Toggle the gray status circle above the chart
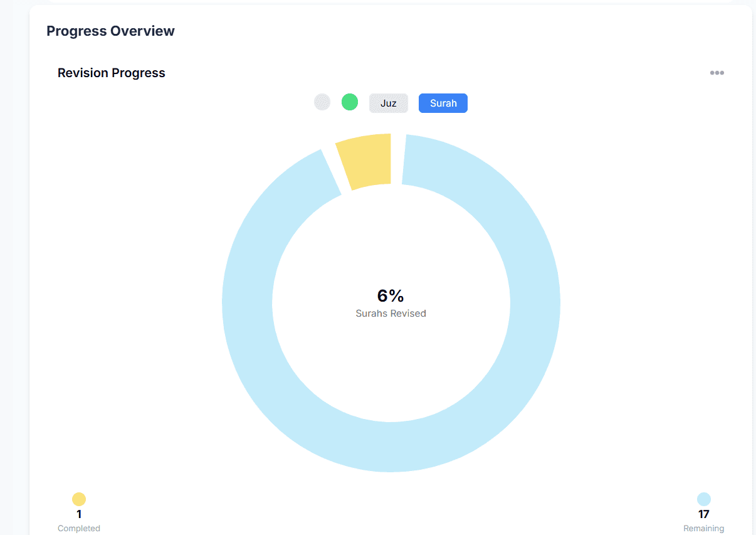The height and width of the screenshot is (535, 756). (x=322, y=102)
